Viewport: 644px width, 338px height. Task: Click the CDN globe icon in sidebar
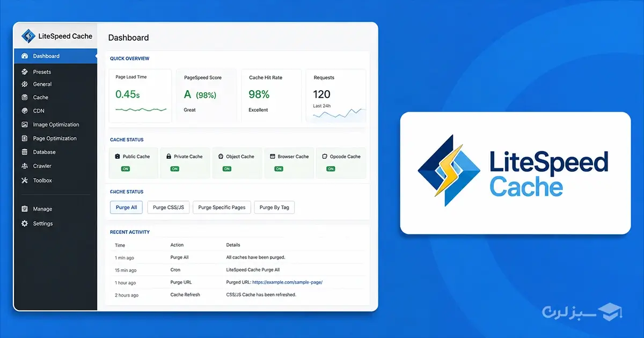pyautogui.click(x=24, y=111)
